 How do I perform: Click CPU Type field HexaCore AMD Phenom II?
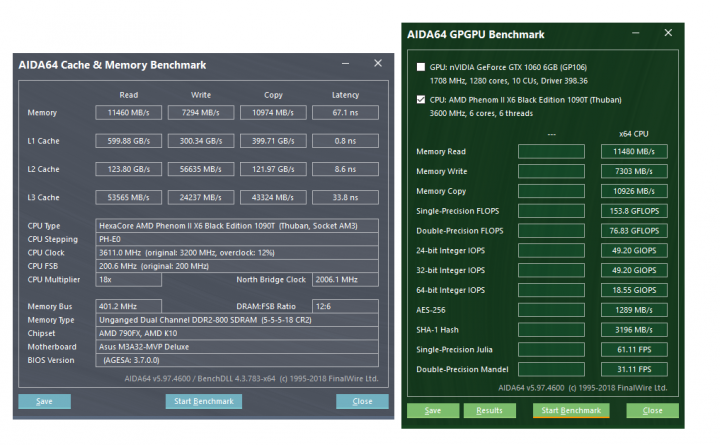(x=237, y=225)
